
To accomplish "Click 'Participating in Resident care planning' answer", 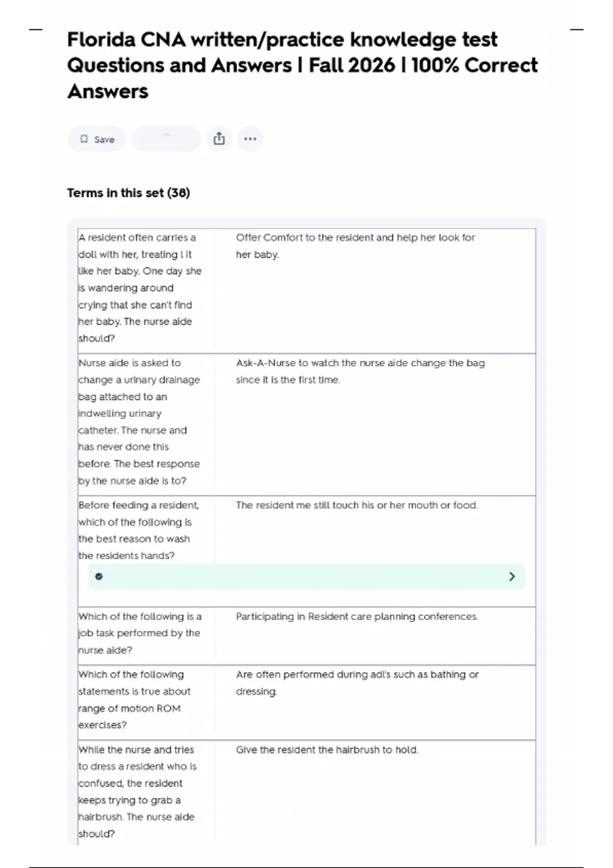I will pos(357,616).
